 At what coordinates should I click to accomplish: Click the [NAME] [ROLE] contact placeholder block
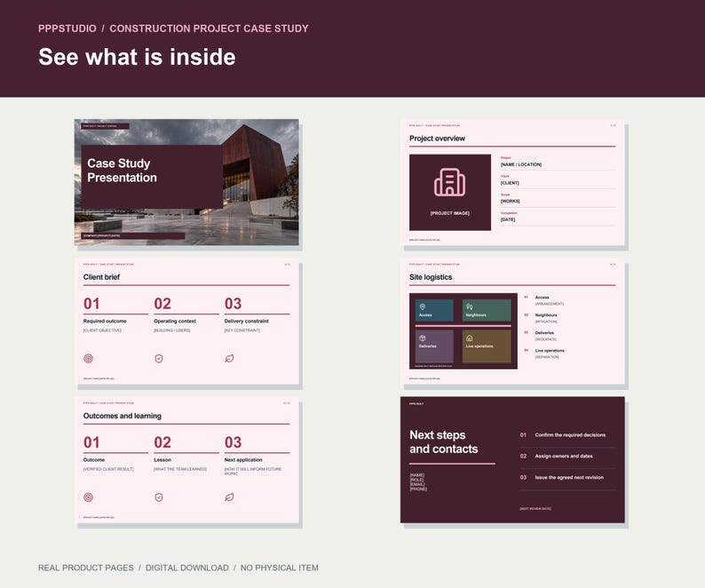(418, 481)
